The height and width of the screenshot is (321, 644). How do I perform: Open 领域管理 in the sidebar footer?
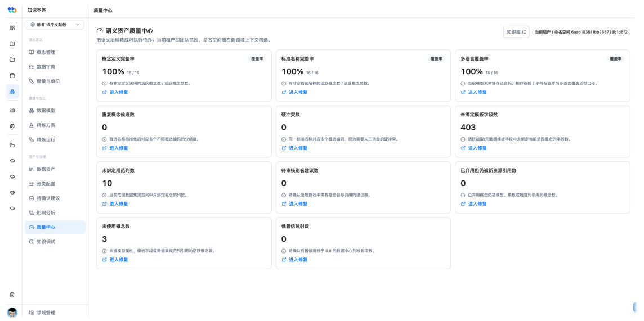pyautogui.click(x=55, y=313)
